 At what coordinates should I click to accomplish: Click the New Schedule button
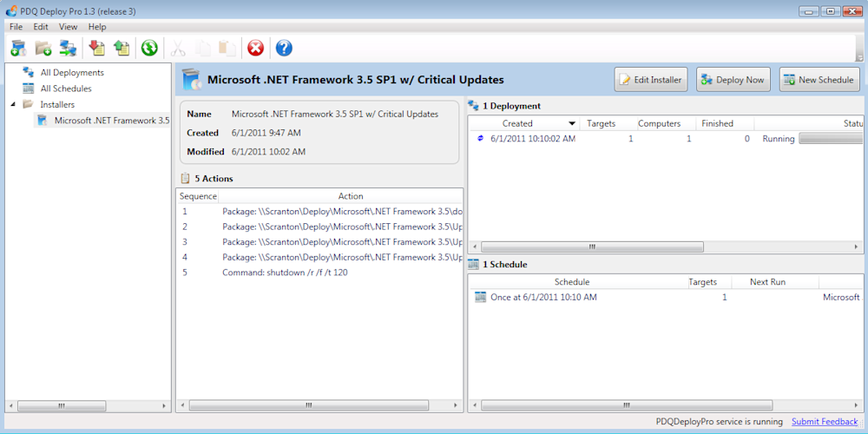[819, 80]
